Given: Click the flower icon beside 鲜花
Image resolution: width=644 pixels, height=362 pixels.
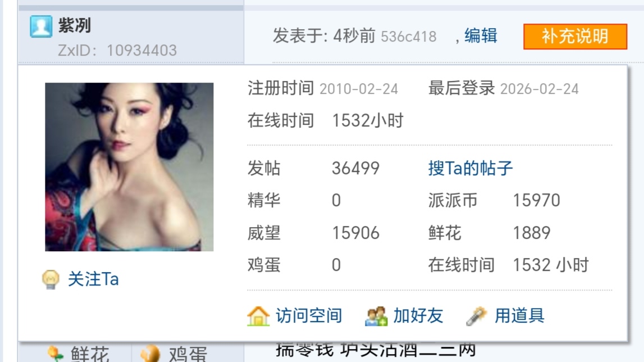Looking at the screenshot, I should [56, 354].
